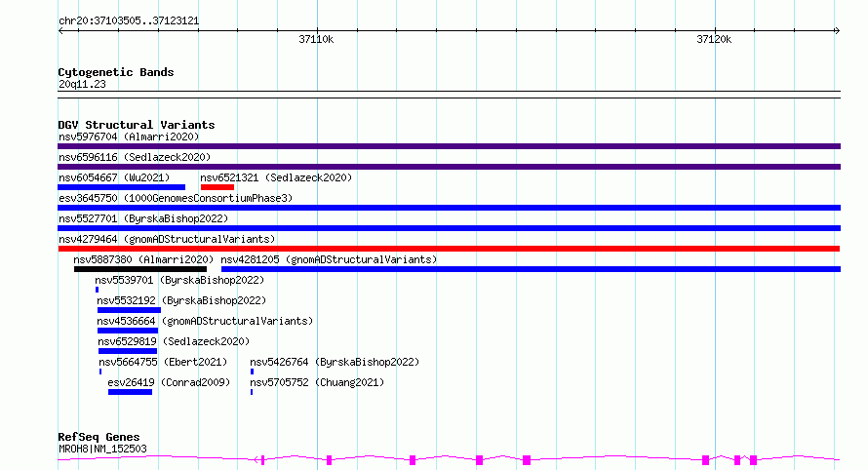Click the Cytogenetic Bands track title
868x470 pixels.
(116, 72)
